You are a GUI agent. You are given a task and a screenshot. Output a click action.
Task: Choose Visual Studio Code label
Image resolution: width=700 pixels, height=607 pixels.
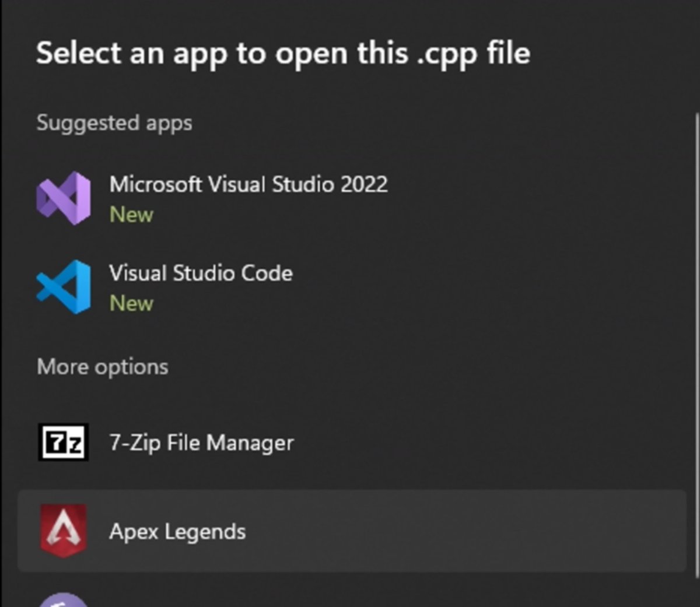pyautogui.click(x=201, y=273)
